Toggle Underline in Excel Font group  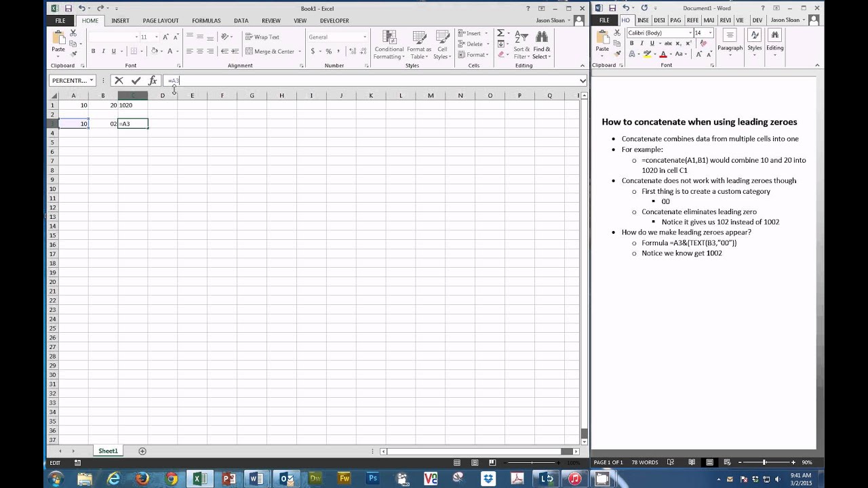pos(113,52)
